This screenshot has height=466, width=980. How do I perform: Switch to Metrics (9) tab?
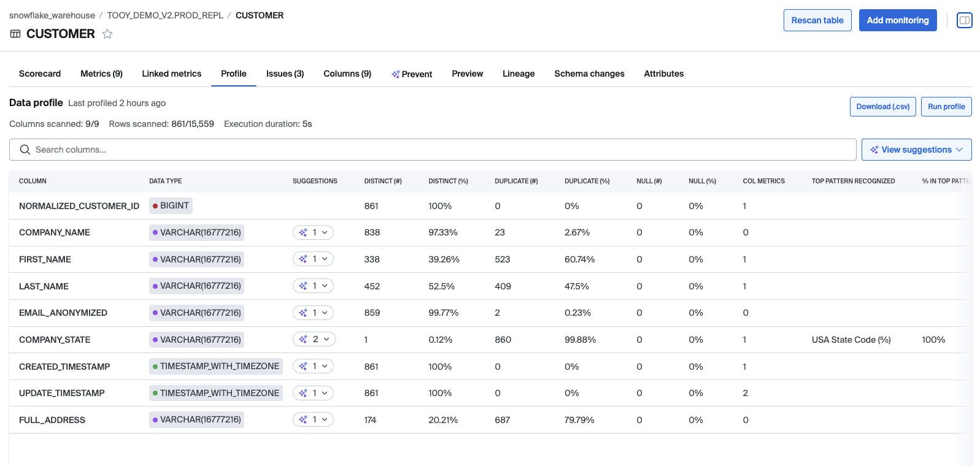[101, 74]
